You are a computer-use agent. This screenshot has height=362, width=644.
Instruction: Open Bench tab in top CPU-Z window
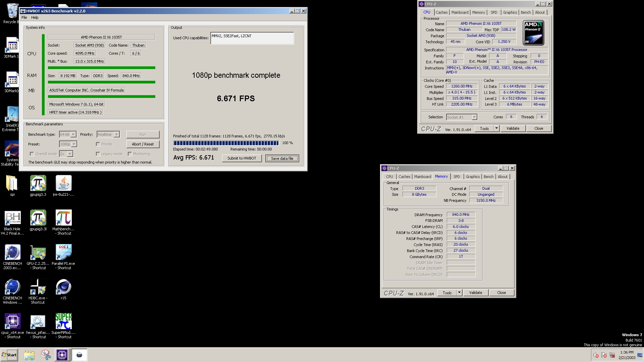[526, 12]
